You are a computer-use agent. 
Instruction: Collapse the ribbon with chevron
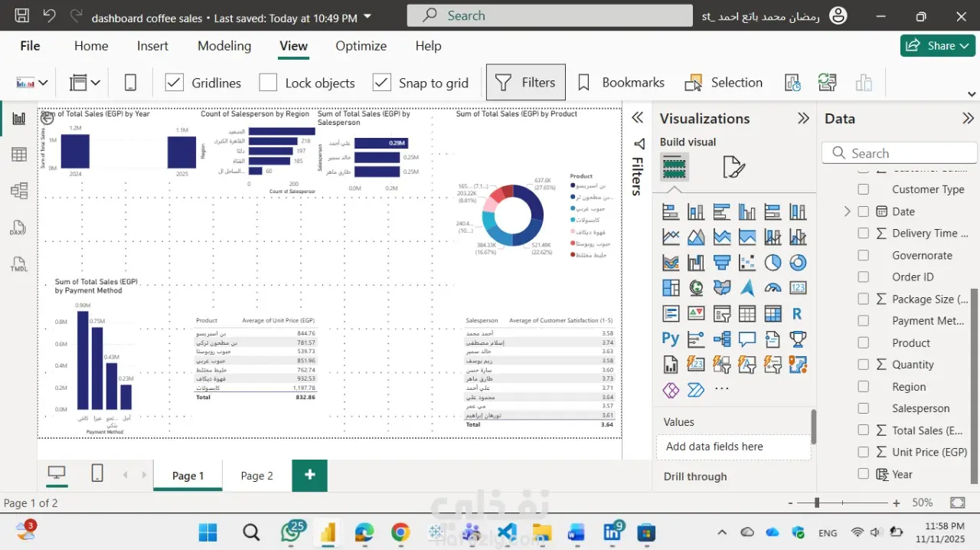(972, 94)
